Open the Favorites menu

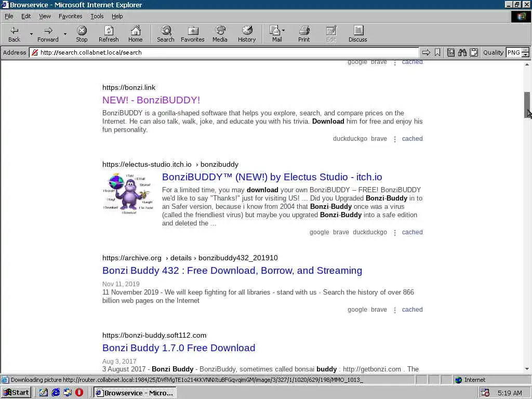point(70,16)
